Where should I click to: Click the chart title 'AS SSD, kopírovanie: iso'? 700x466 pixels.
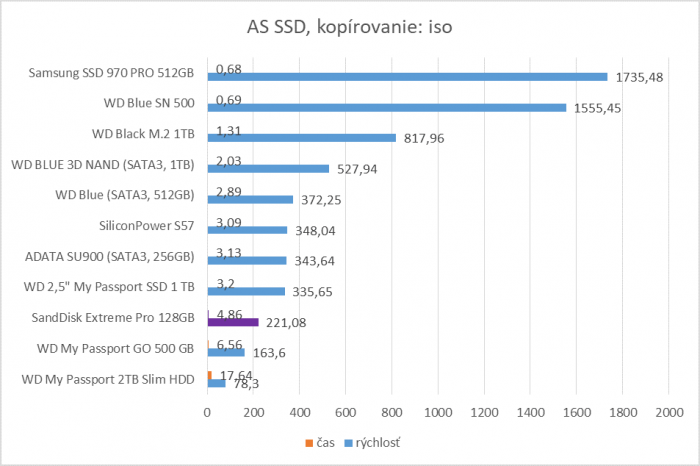349,25
